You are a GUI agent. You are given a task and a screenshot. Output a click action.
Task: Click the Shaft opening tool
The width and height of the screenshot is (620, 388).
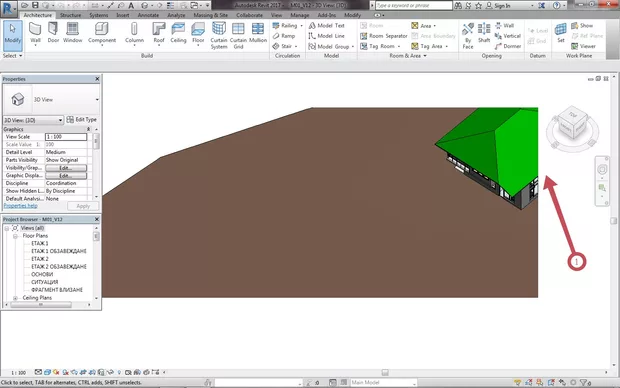tap(484, 33)
